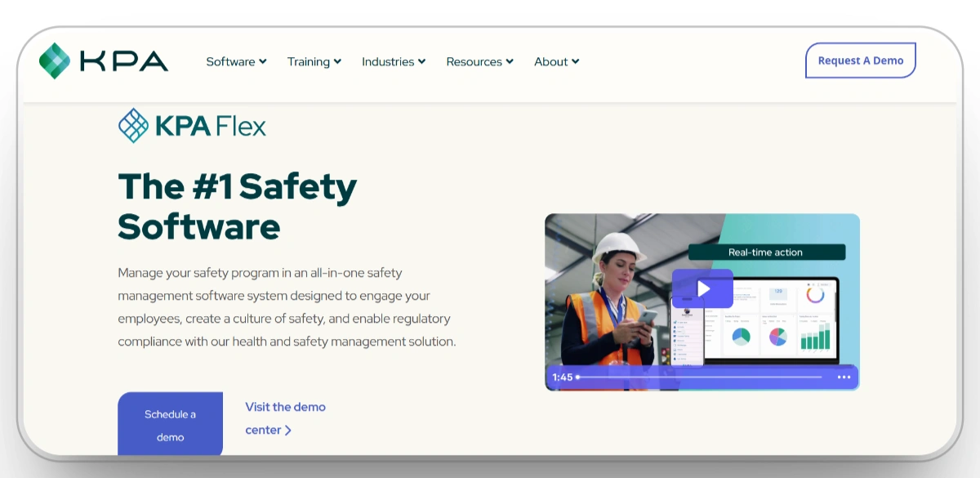The width and height of the screenshot is (980, 478).
Task: Click the KPA diamond logo
Action: [54, 60]
